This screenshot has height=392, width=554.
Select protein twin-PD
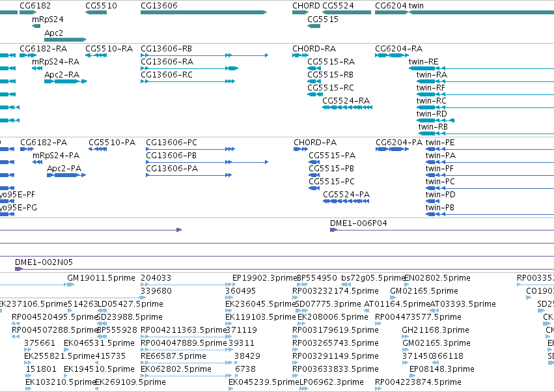(x=440, y=195)
